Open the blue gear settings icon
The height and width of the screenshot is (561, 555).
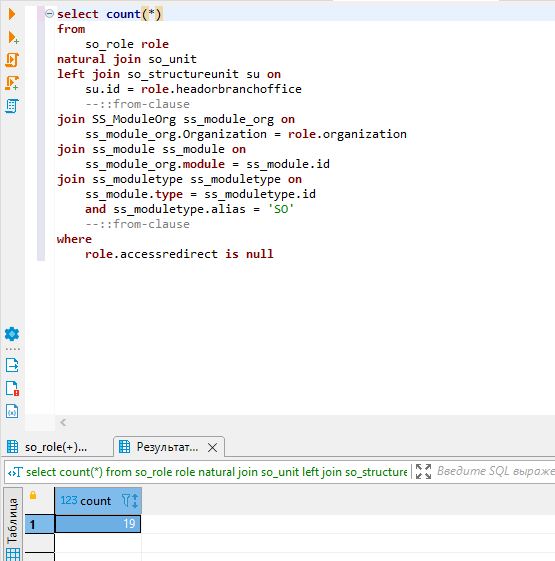click(x=12, y=334)
